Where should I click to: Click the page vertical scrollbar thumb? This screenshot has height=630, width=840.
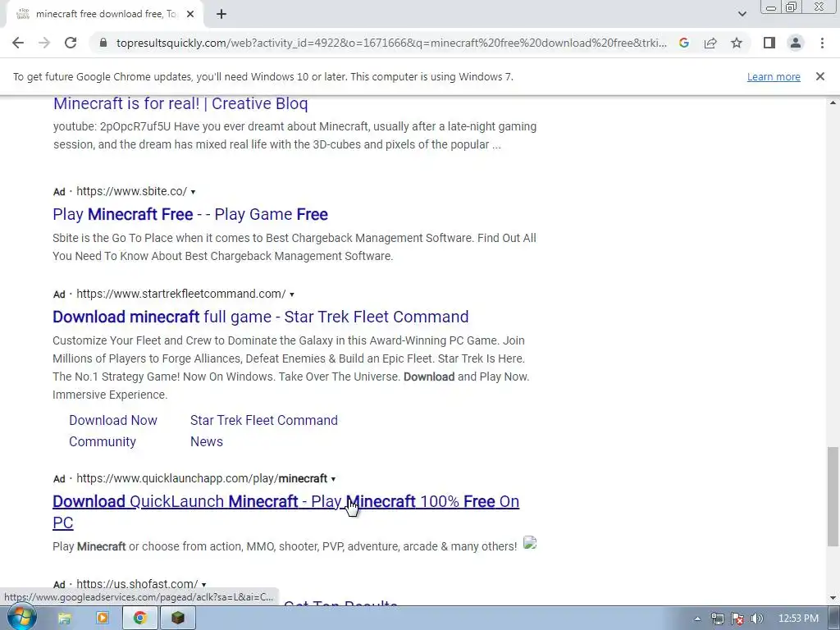click(x=833, y=496)
